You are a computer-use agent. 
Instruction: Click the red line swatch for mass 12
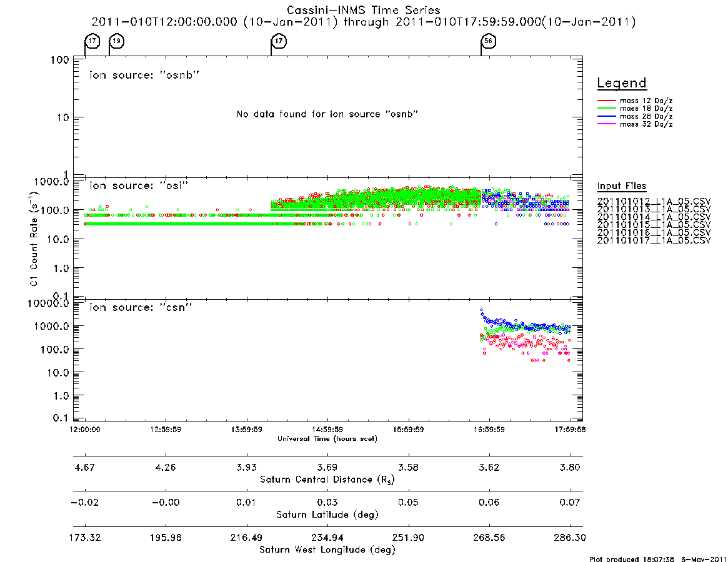606,101
